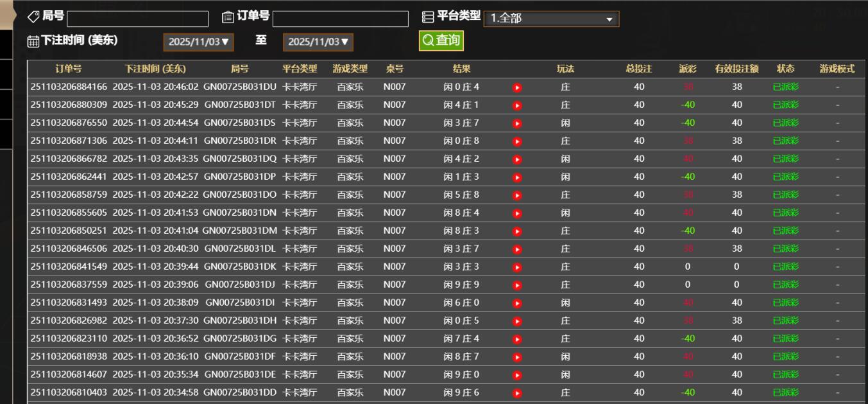
Task: Focus the 局号 round number field
Action: point(137,19)
